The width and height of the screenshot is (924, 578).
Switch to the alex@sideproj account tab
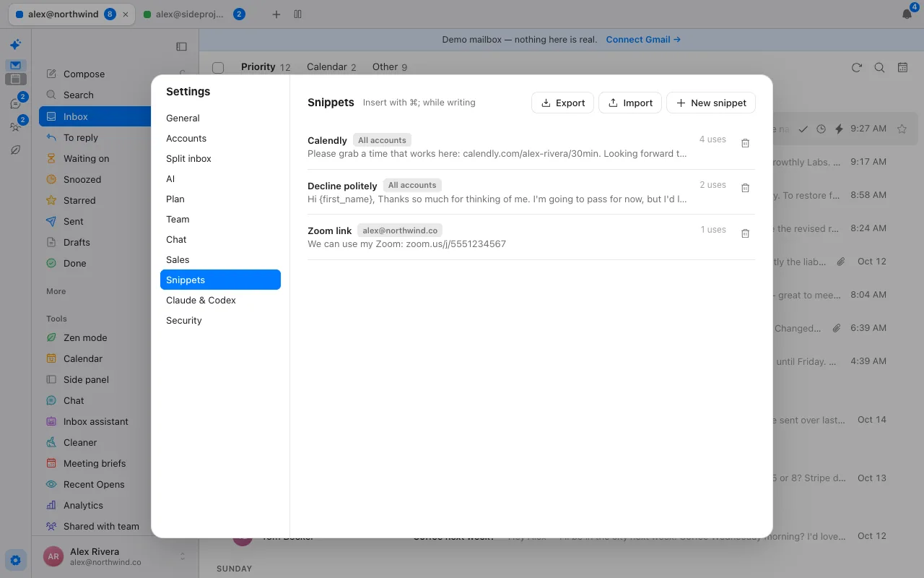click(x=193, y=14)
